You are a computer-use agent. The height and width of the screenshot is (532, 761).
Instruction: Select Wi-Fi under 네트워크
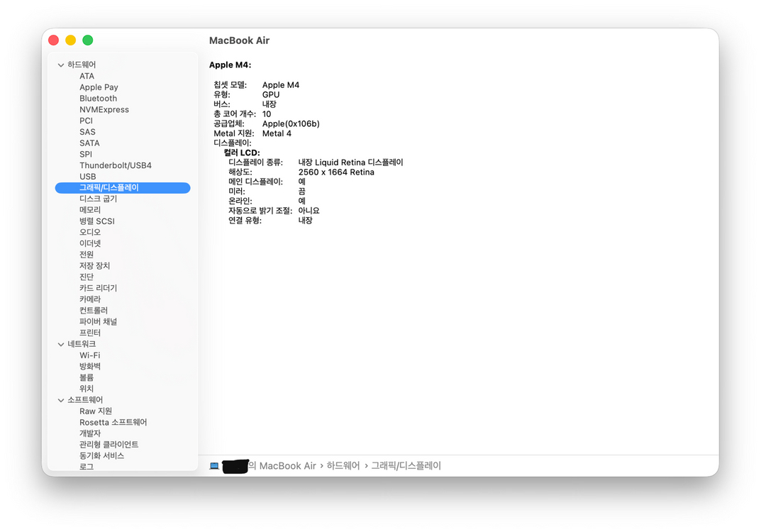tap(90, 356)
